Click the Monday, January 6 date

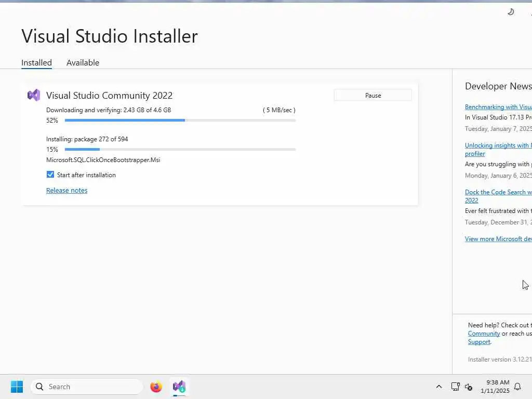[498, 176]
